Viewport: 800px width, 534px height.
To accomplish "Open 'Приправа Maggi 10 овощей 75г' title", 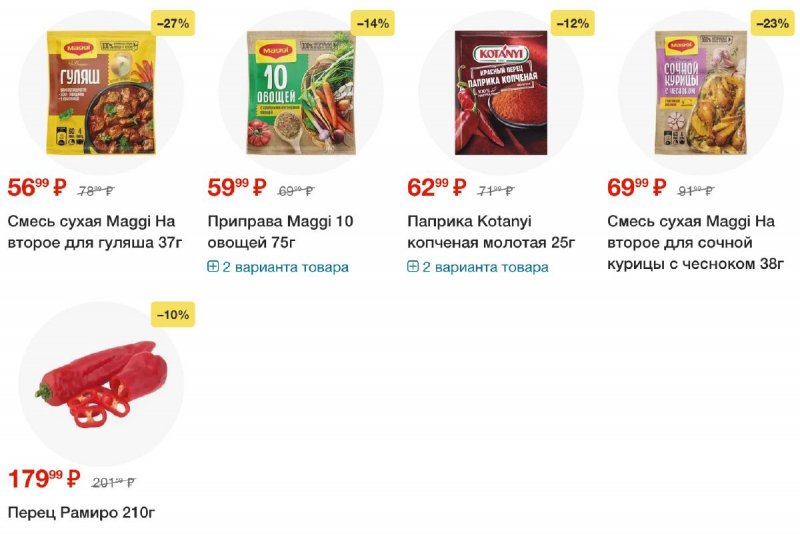I will pos(280,232).
